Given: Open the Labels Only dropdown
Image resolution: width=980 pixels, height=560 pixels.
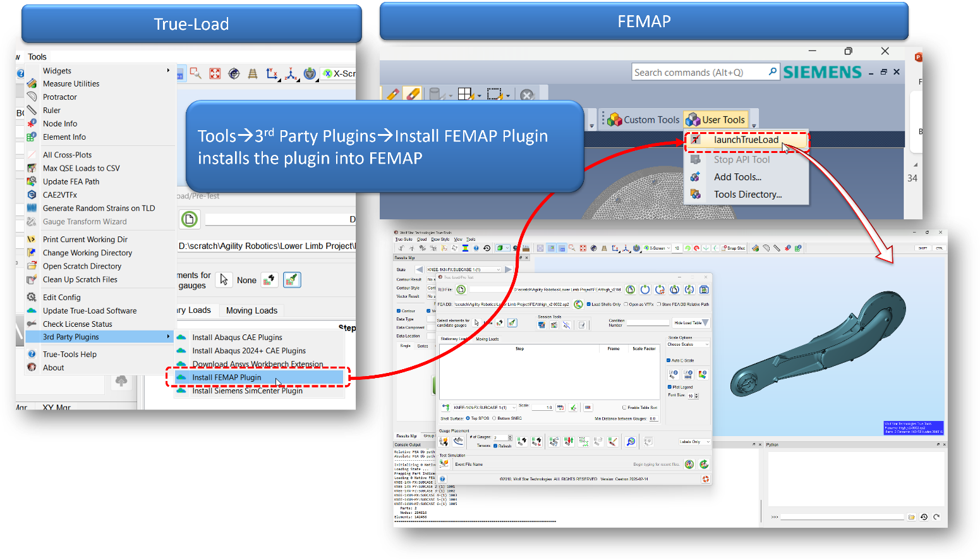Looking at the screenshot, I should 694,442.
